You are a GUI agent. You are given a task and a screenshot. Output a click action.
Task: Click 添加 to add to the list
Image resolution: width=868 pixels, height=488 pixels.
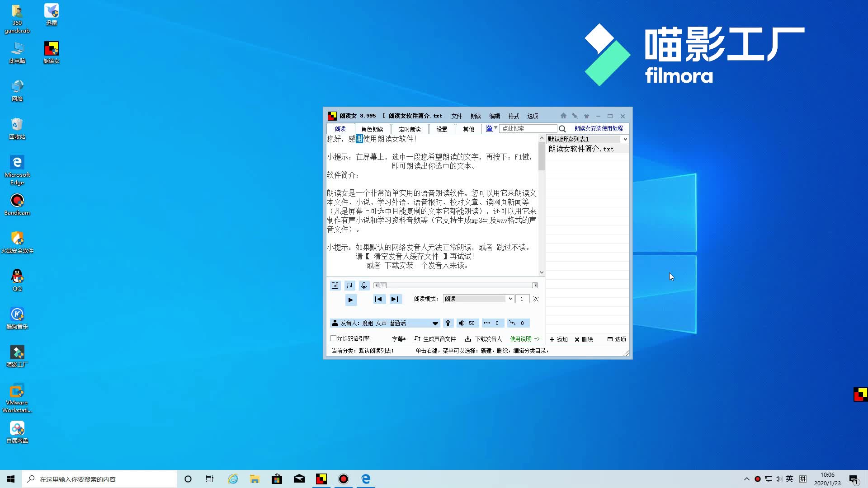(558, 339)
